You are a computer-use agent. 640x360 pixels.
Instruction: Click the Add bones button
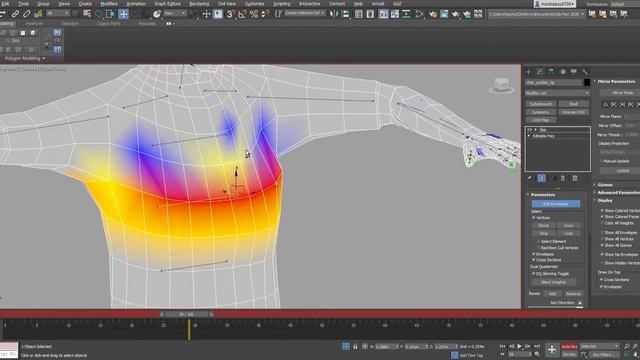coord(552,294)
